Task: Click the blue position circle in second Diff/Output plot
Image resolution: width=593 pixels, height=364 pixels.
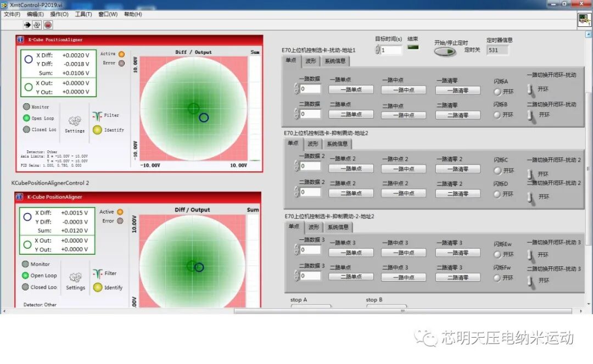Action: (199, 267)
